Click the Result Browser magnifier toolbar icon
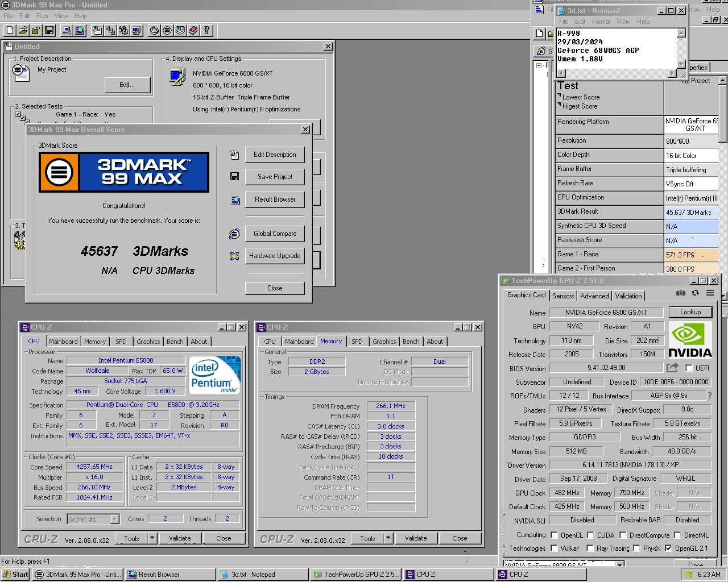This screenshot has width=728, height=582. pyautogui.click(x=80, y=30)
